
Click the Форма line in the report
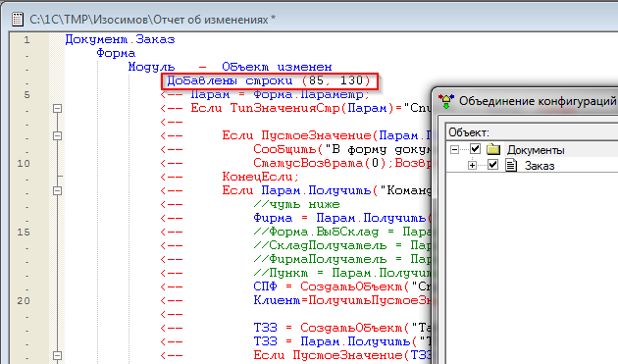tap(116, 53)
